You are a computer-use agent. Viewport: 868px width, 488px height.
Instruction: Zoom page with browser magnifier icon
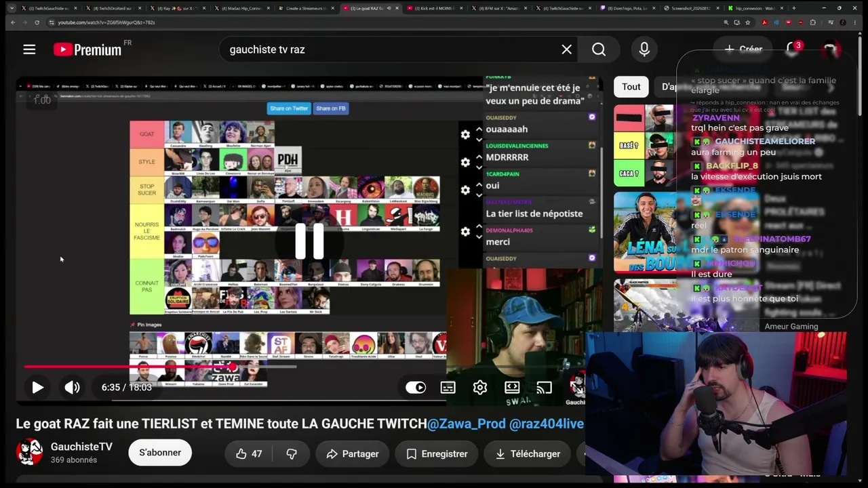pos(726,22)
